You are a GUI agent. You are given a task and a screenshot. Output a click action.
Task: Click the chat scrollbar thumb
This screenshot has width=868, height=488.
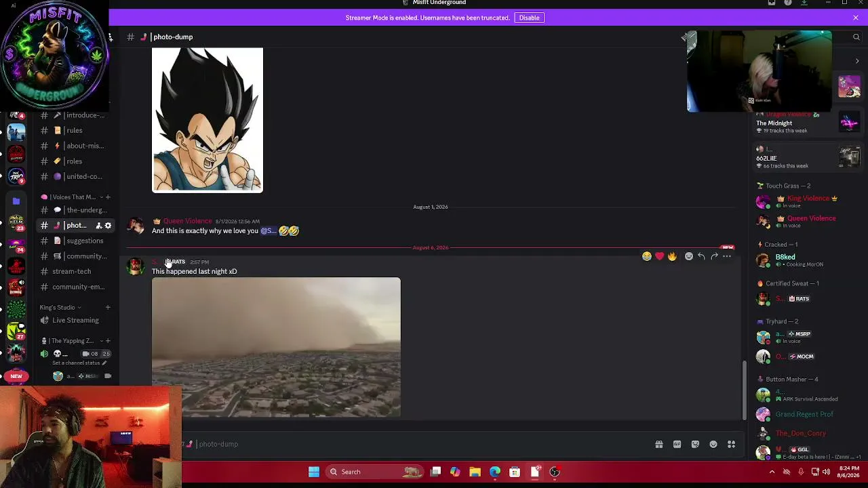(x=745, y=390)
